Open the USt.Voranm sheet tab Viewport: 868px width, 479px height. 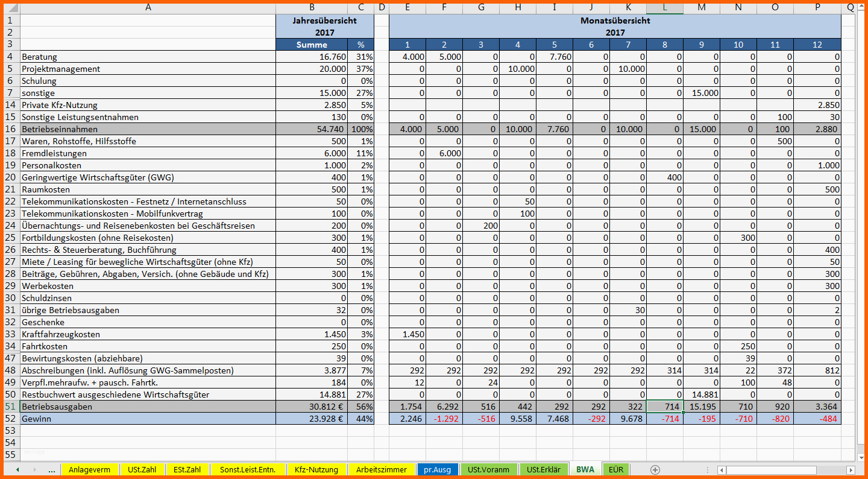pyautogui.click(x=488, y=469)
